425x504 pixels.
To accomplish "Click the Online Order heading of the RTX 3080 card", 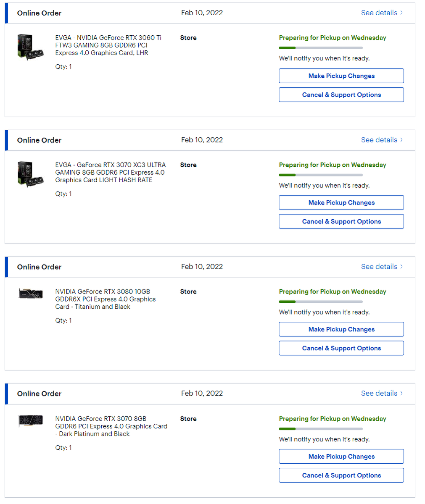I will [39, 267].
